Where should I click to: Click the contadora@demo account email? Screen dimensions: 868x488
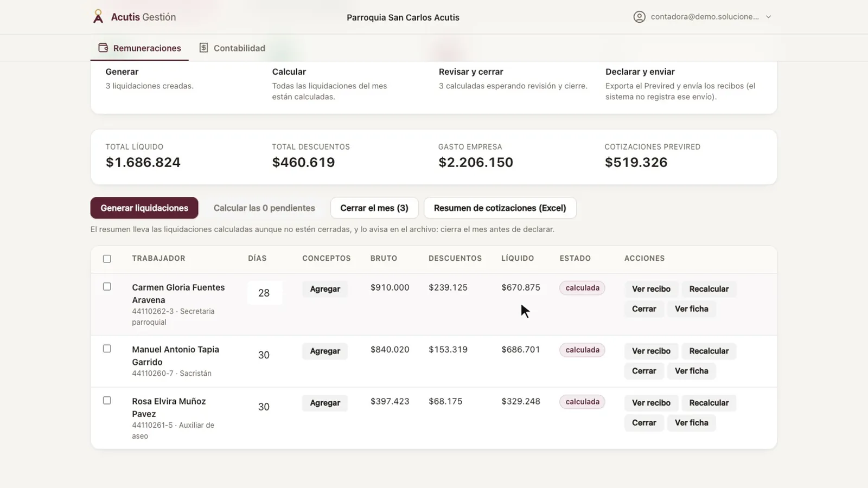click(705, 17)
